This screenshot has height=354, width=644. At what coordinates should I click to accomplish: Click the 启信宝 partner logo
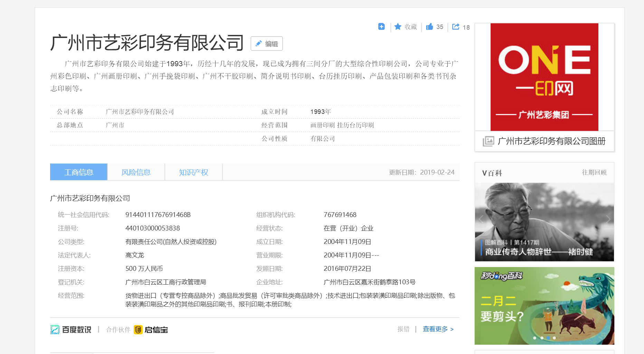[x=151, y=330]
